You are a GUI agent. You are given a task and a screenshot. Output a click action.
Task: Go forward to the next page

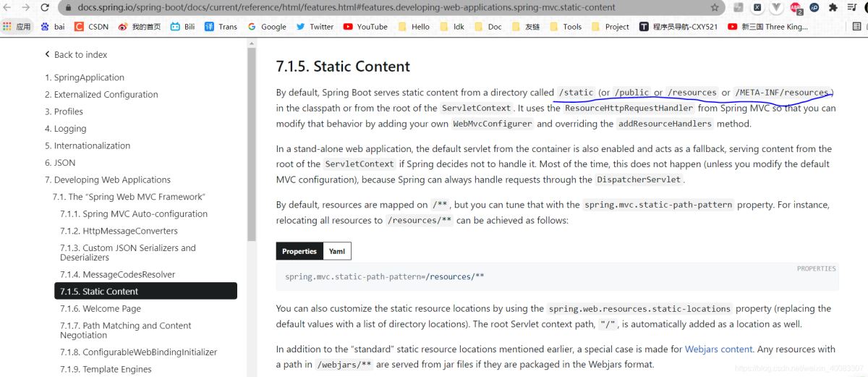(26, 7)
